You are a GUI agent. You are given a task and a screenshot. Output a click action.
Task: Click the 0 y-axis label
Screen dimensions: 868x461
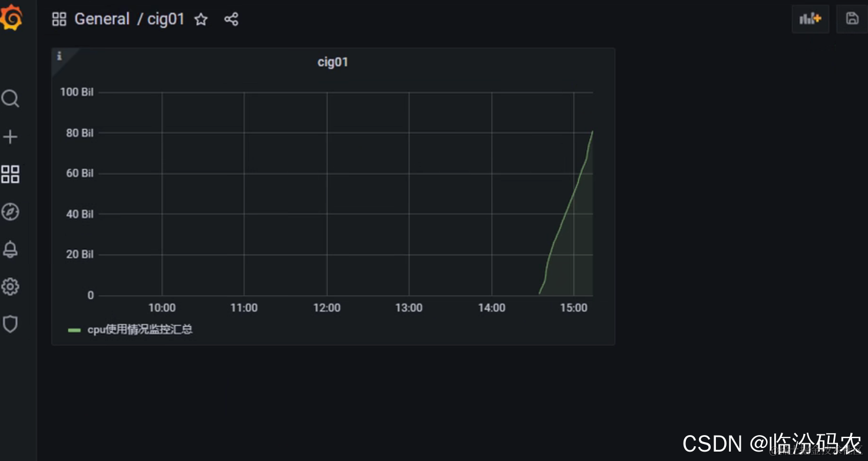[91, 295]
